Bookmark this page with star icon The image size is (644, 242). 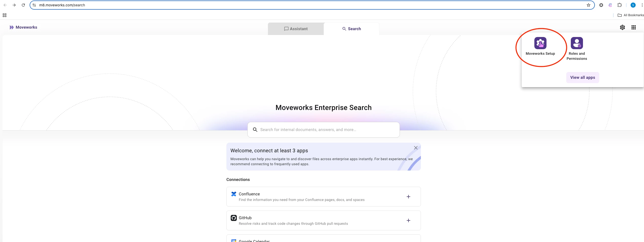(588, 5)
